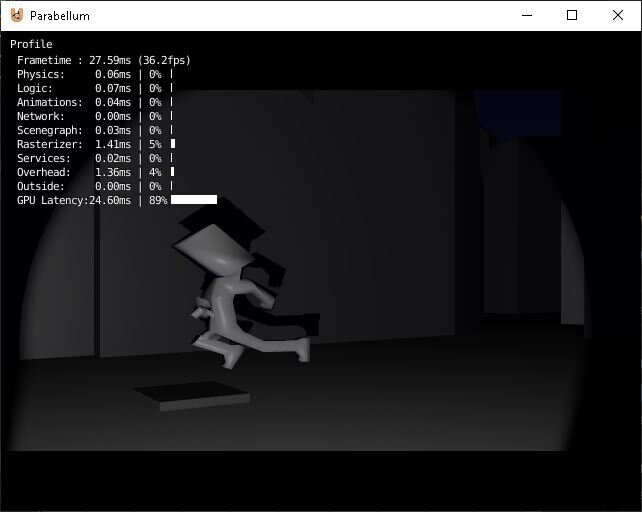Minimize the Parabellum window
This screenshot has width=642, height=512.
click(x=527, y=15)
